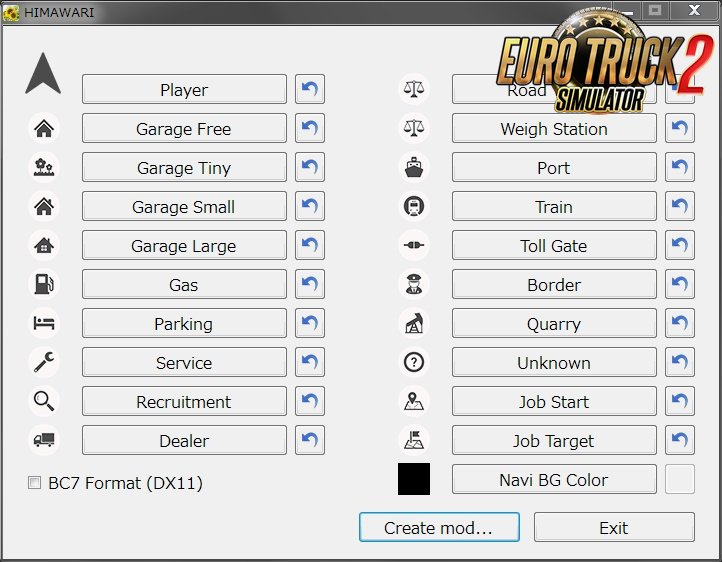Reset Port with undo arrow

click(680, 167)
